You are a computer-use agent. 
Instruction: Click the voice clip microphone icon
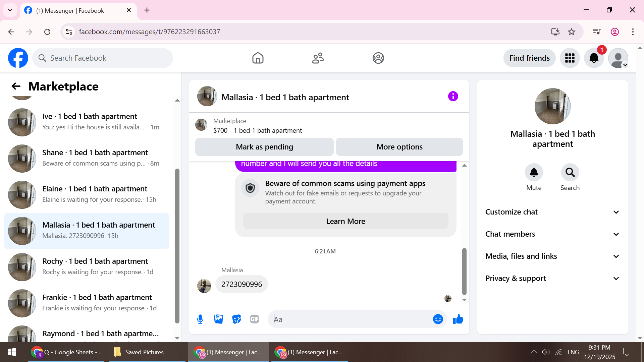(x=200, y=319)
